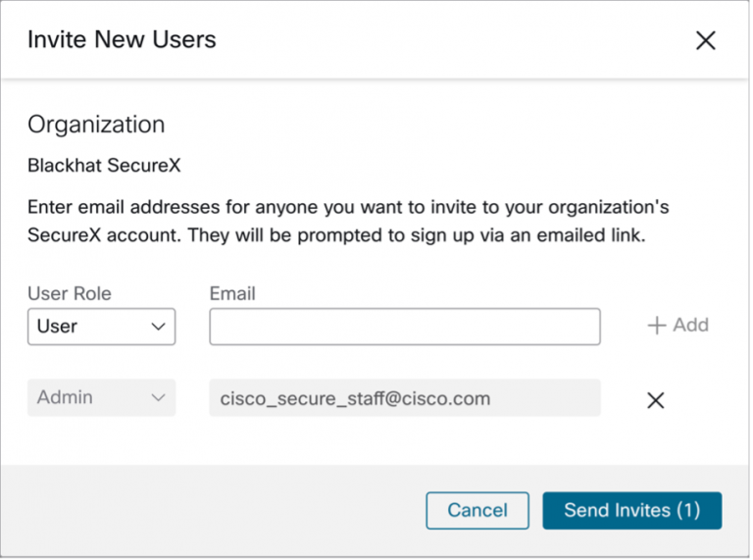Cancel the user invitation
This screenshot has height=560, width=753.
[477, 510]
